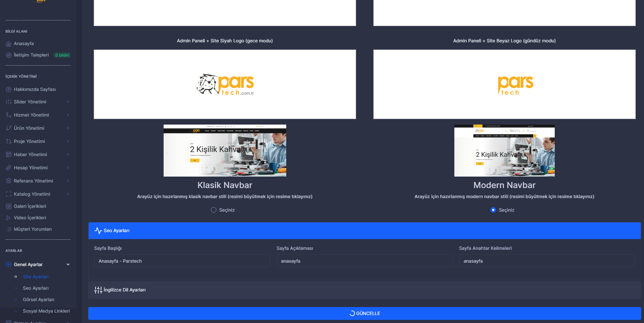Expand the Haber Yönetimi chevron
644x323 pixels.
point(68,155)
